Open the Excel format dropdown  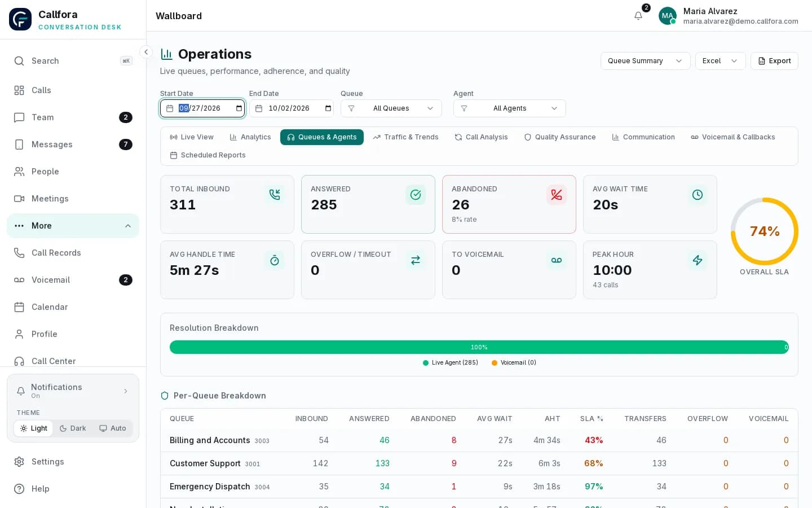(720, 61)
